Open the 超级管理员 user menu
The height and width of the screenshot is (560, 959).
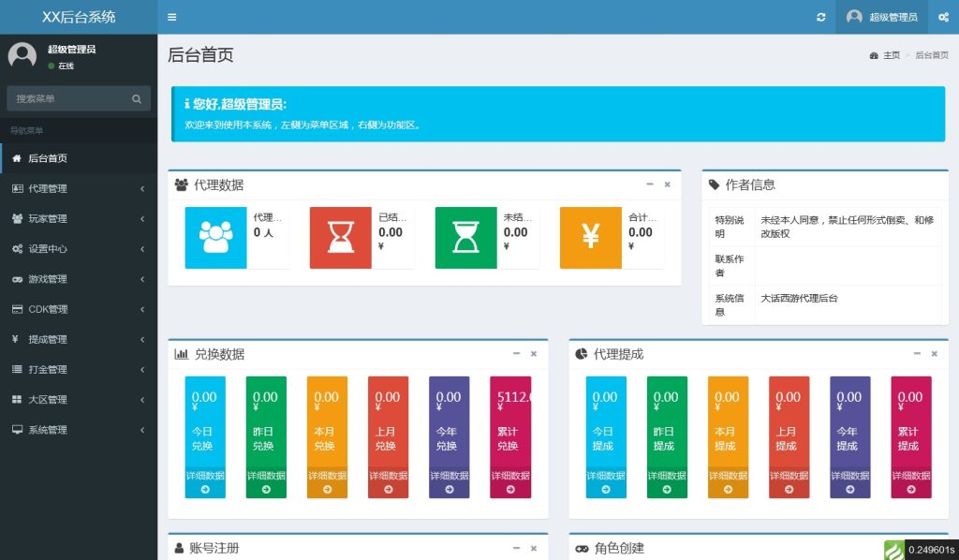tap(880, 17)
